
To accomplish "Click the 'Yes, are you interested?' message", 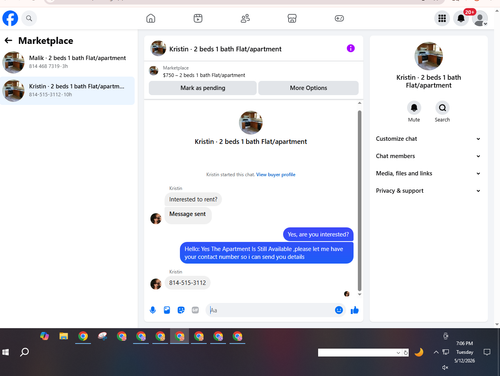I will (318, 234).
